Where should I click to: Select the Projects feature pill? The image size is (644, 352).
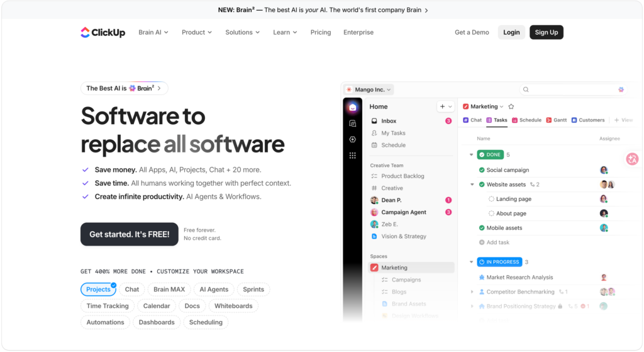[x=98, y=290]
